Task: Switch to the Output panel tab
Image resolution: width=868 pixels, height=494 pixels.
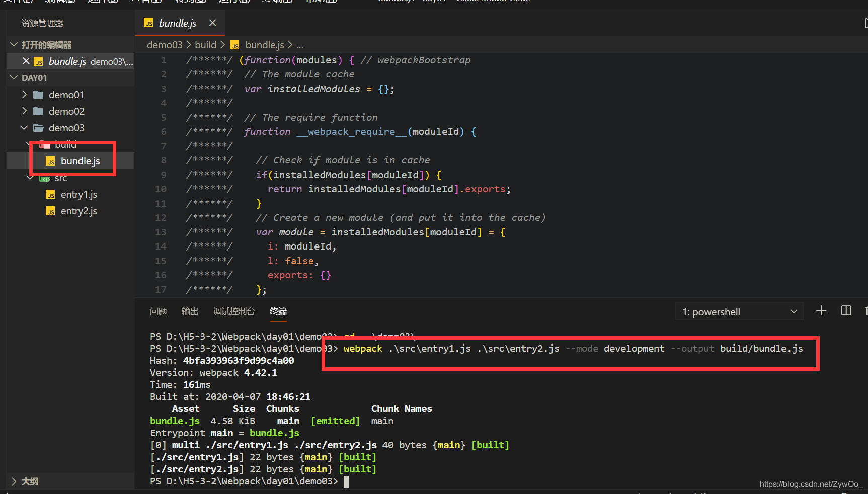Action: (x=190, y=311)
